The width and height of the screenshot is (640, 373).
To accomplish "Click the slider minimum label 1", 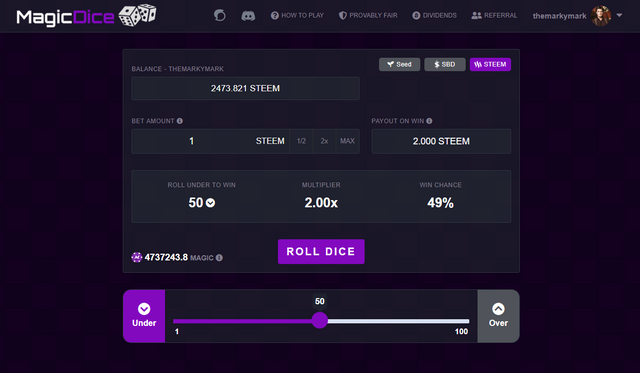I will click(x=177, y=331).
